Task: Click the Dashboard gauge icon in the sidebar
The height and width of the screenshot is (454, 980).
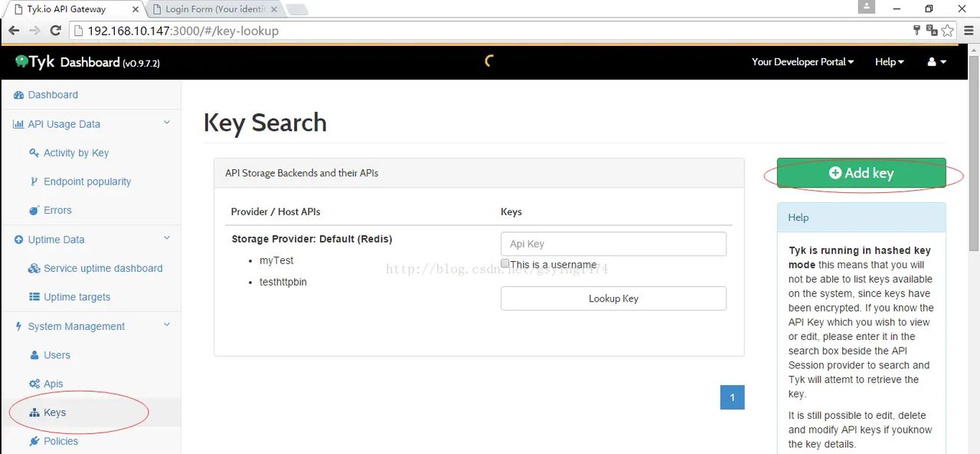Action: tap(18, 95)
